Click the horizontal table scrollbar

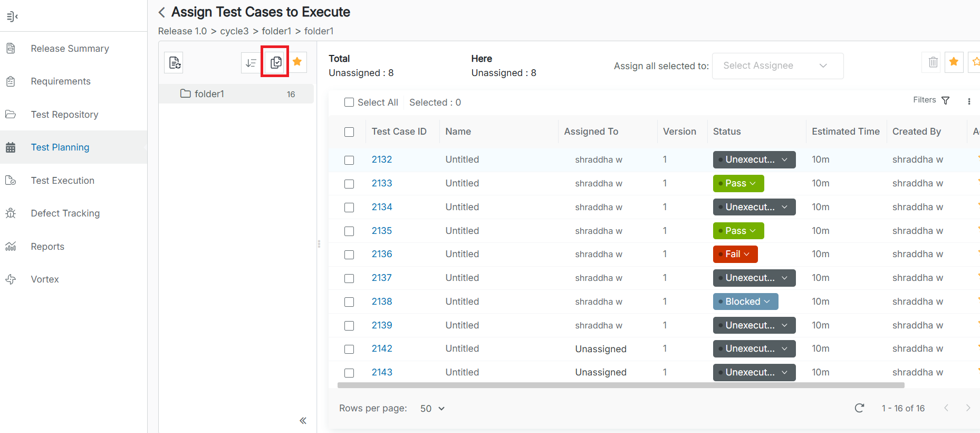620,385
